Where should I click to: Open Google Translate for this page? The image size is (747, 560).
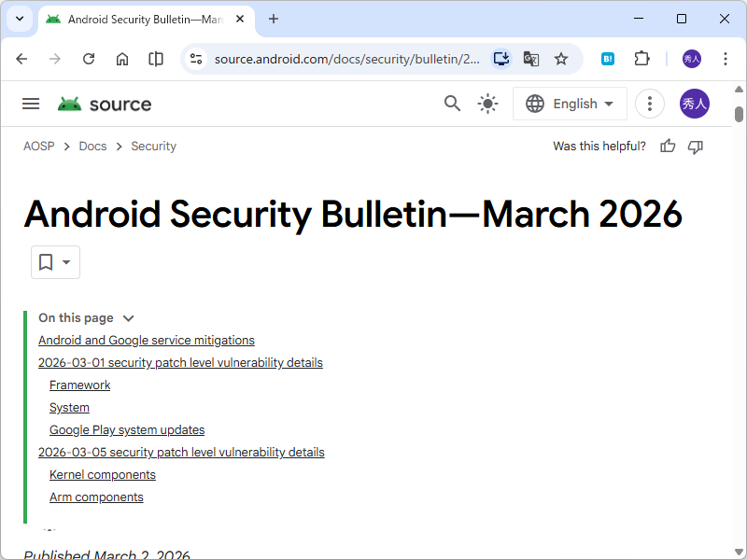[x=530, y=58]
